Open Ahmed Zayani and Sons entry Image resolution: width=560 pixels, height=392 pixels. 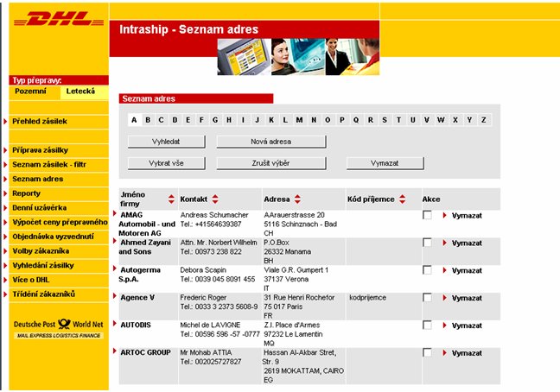(x=145, y=247)
